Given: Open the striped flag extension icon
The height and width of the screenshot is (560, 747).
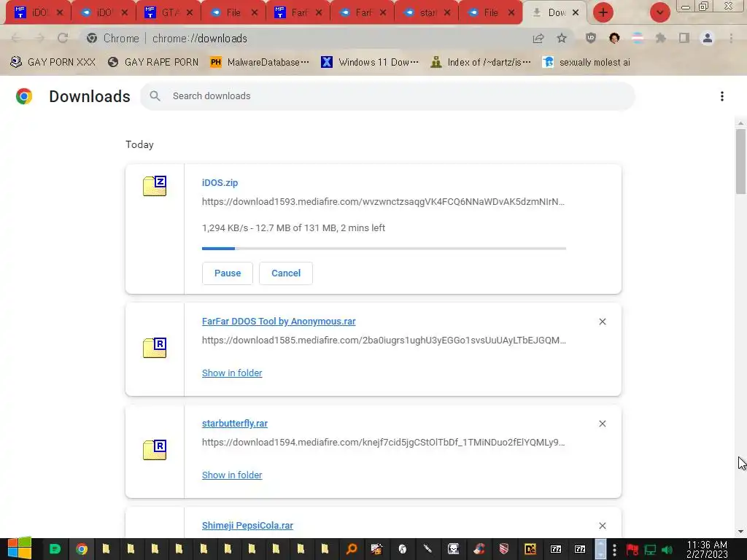Looking at the screenshot, I should pos(638,38).
